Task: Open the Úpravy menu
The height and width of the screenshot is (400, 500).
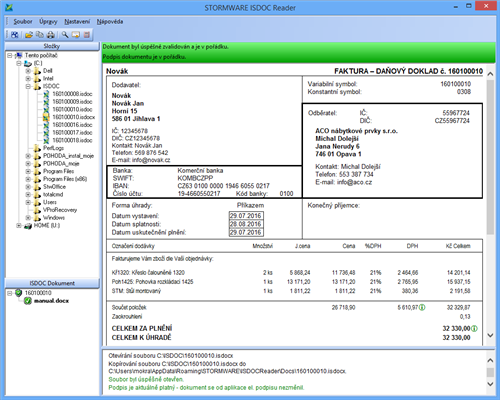Action: coord(48,22)
